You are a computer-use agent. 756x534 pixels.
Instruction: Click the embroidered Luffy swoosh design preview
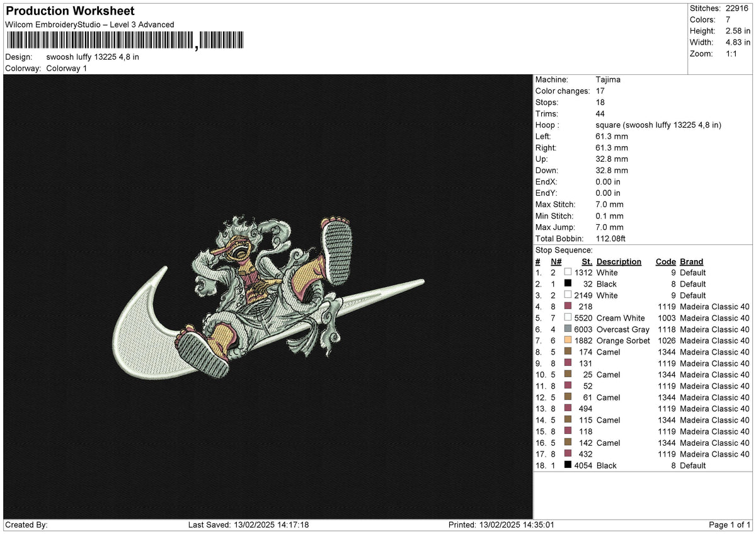coord(270,297)
